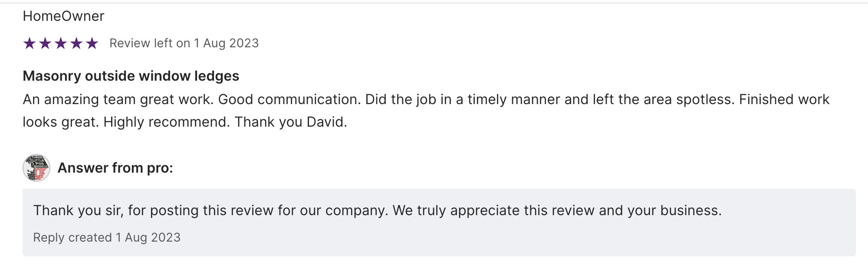The image size is (868, 275).
Task: Click the fourth purple rating star
Action: 76,43
